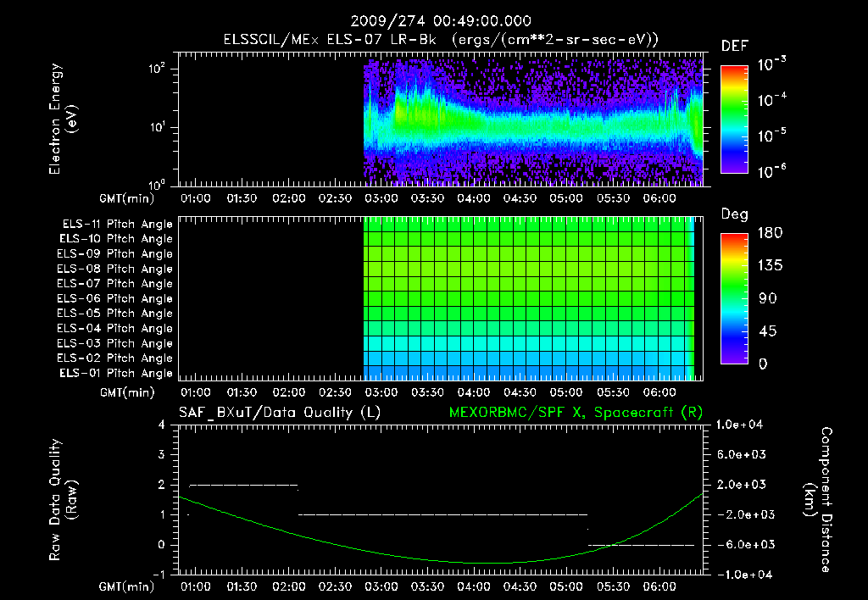Click the ELS-05 Pitch Angle row label
Image resolution: width=868 pixels, height=600 pixels.
[x=115, y=314]
